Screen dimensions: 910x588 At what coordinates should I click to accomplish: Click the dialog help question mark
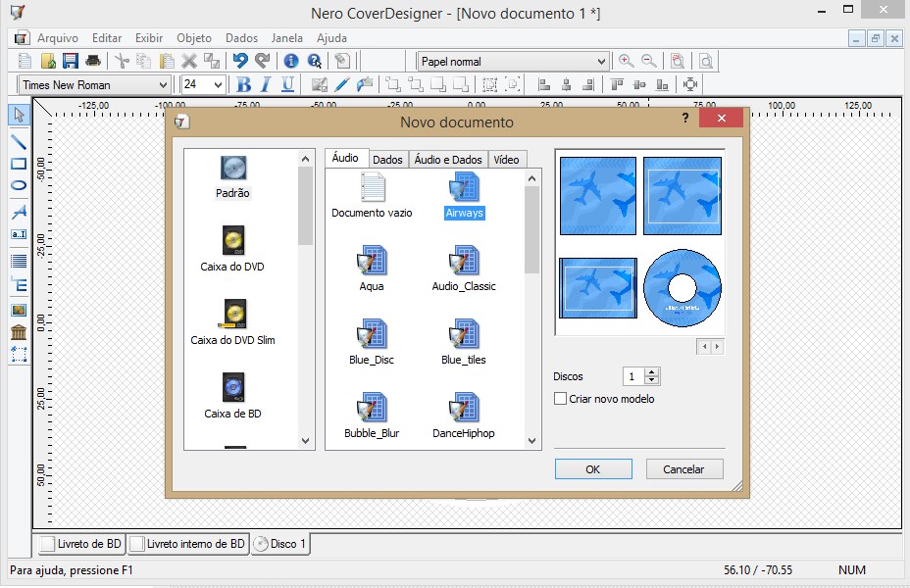pos(685,119)
